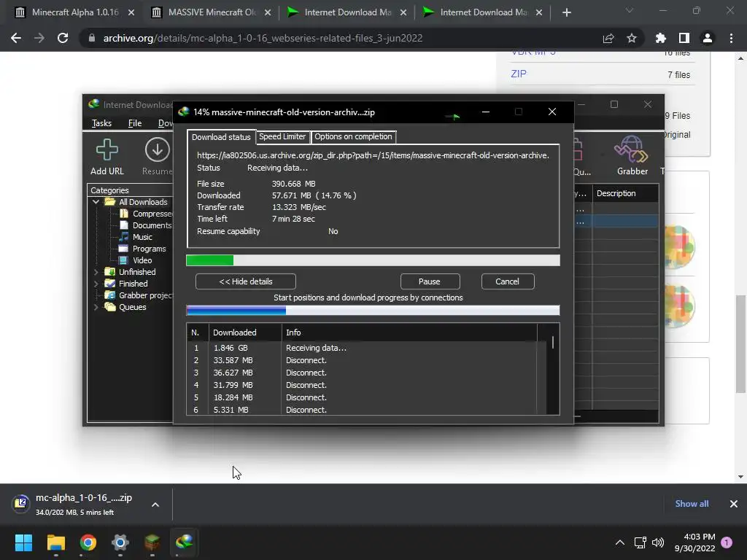Open new Chrome tab

tap(566, 12)
